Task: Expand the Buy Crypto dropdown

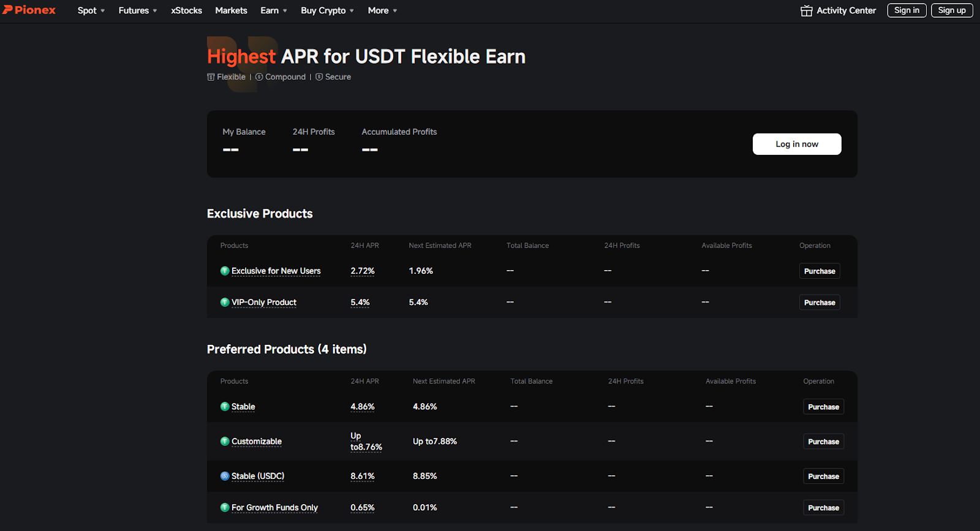Action: (327, 10)
